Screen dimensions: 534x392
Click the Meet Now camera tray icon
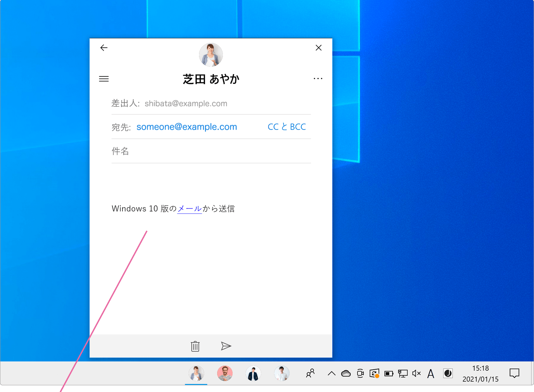coord(360,373)
